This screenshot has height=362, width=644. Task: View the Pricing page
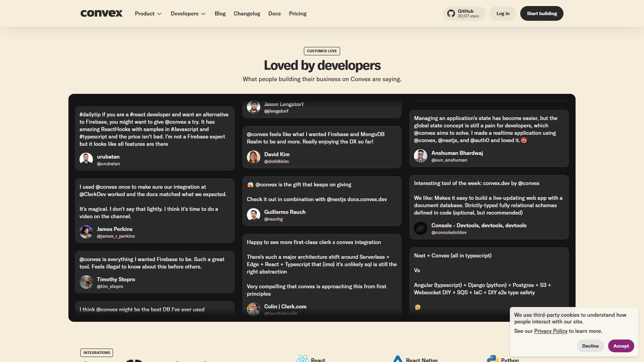coord(298,13)
